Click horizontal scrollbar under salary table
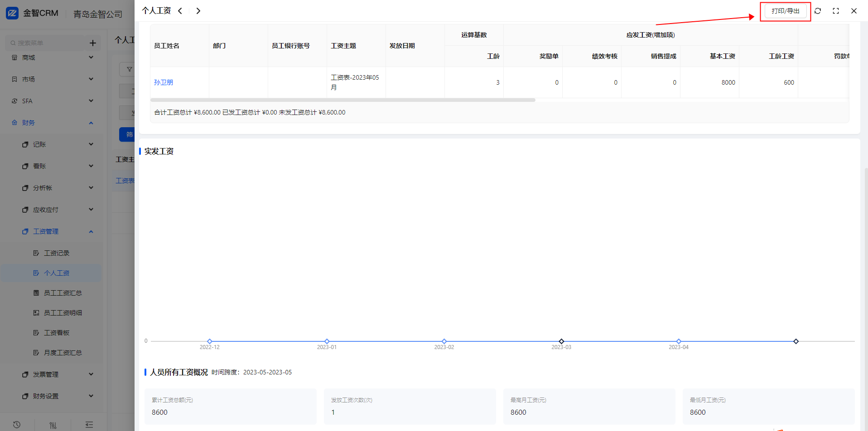Viewport: 868px width, 431px height. 343,100
